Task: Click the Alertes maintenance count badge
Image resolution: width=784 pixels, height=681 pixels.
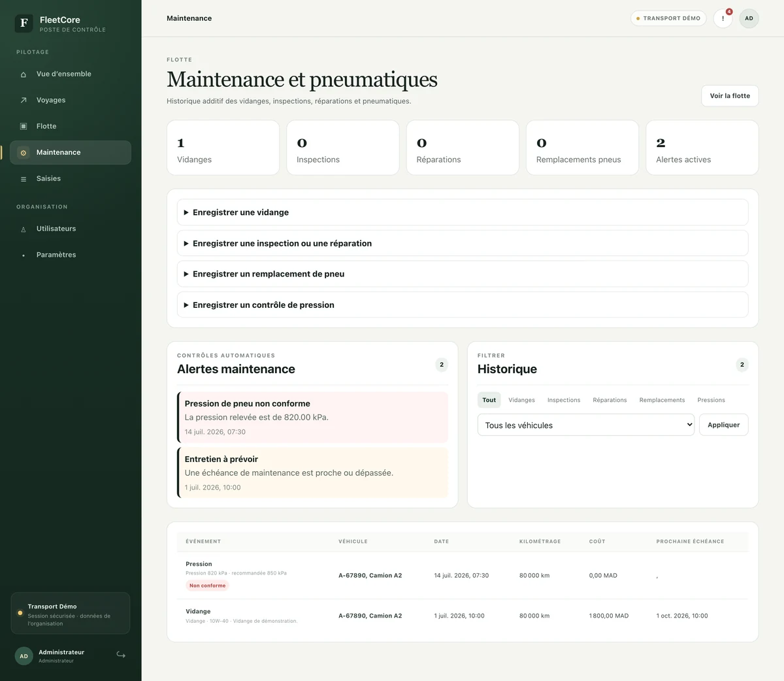Action: 442,365
